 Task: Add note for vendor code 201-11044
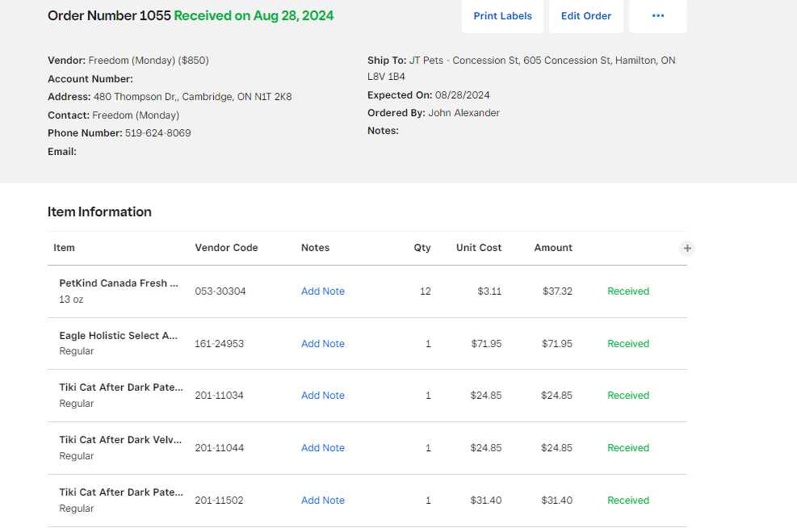[322, 448]
